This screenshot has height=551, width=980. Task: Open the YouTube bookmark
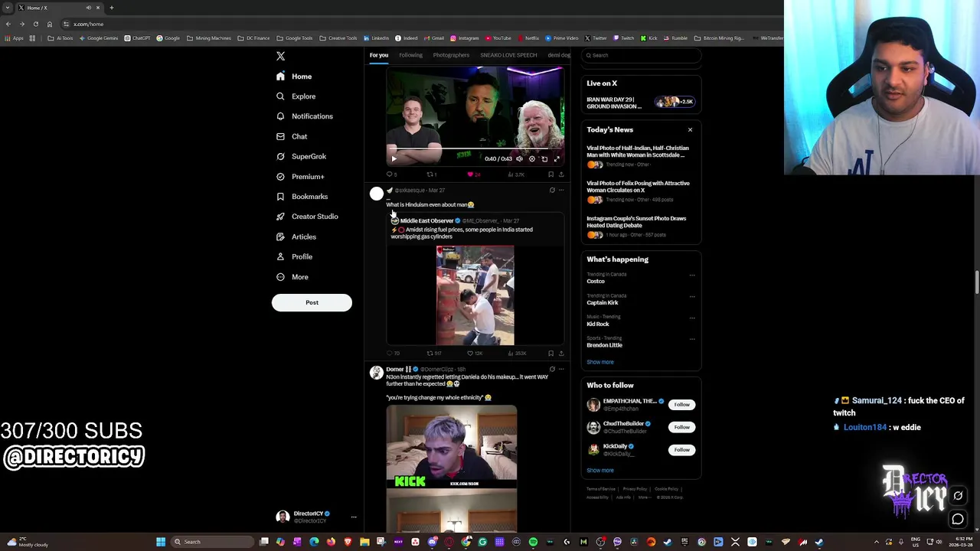498,38
